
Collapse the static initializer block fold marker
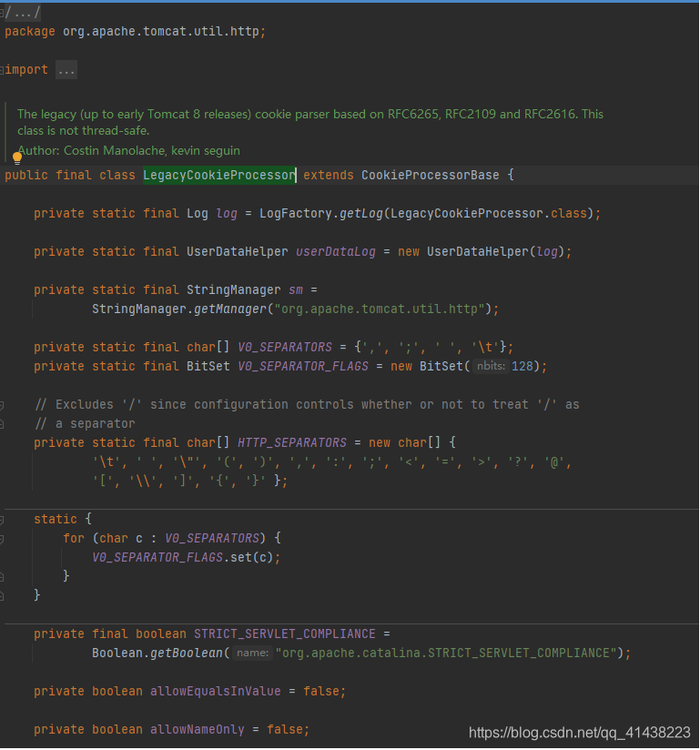coord(2,520)
